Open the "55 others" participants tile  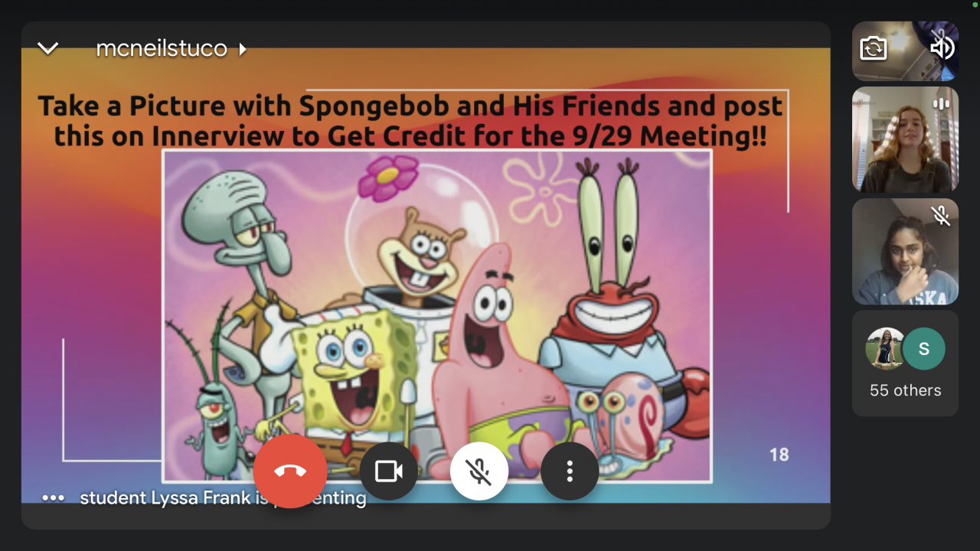click(x=905, y=364)
